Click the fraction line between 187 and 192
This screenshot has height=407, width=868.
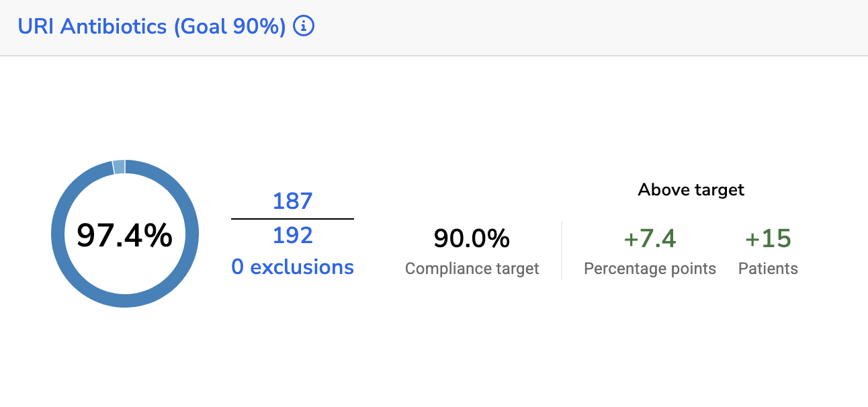[292, 219]
